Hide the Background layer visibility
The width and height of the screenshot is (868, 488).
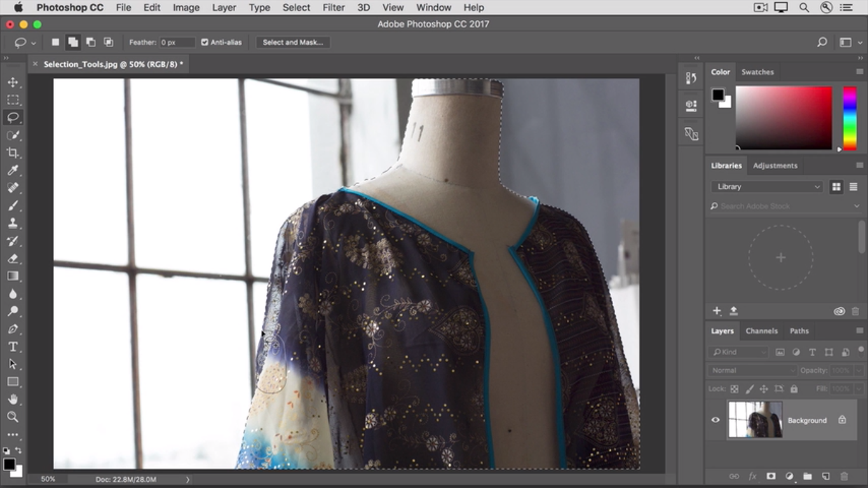pyautogui.click(x=715, y=420)
